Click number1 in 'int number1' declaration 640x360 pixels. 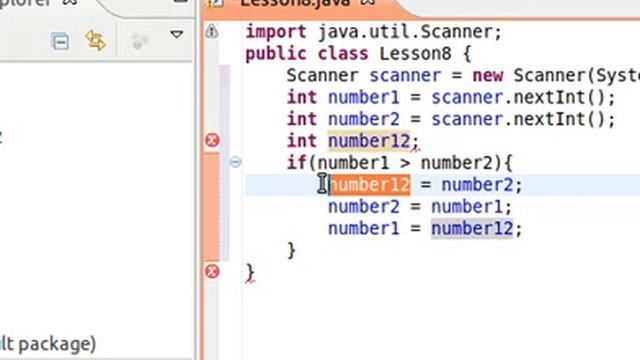tap(363, 98)
